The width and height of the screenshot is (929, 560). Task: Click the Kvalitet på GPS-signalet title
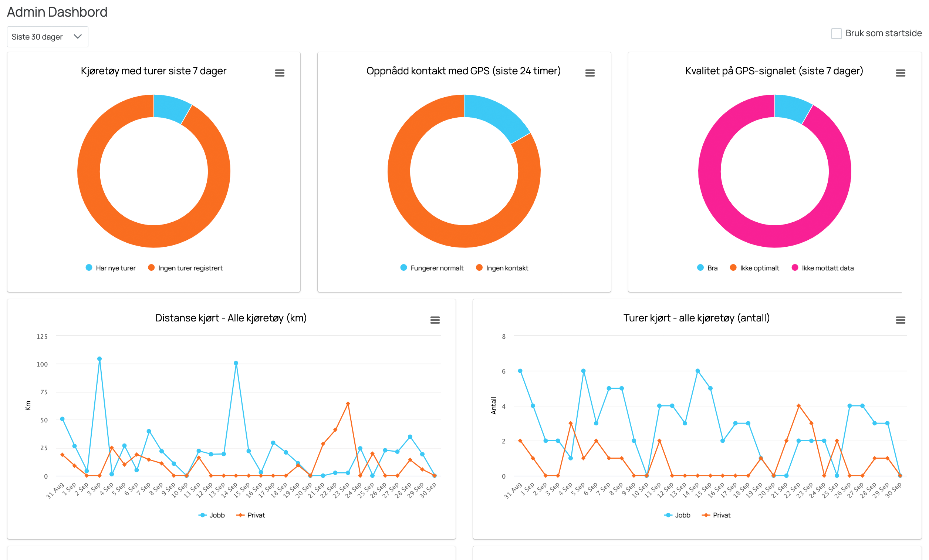click(x=774, y=71)
